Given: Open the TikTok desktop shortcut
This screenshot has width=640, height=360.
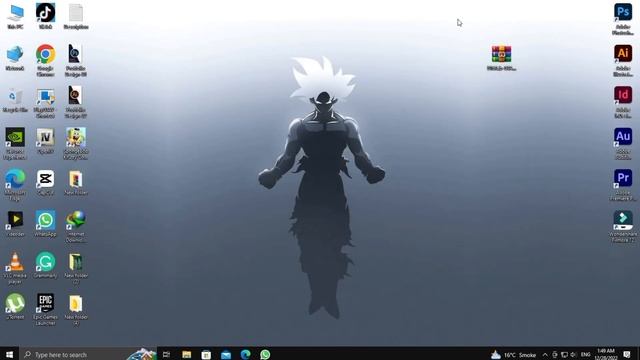Looking at the screenshot, I should click(x=45, y=16).
